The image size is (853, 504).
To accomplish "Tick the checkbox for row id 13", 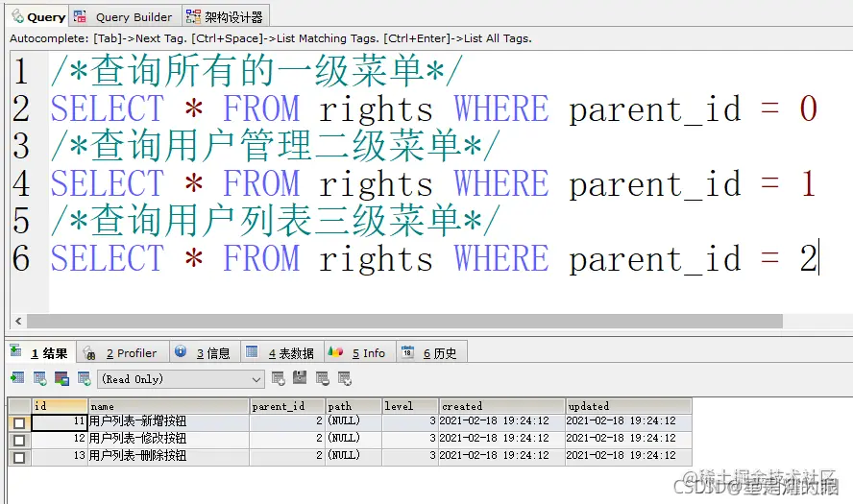I will pos(19,457).
